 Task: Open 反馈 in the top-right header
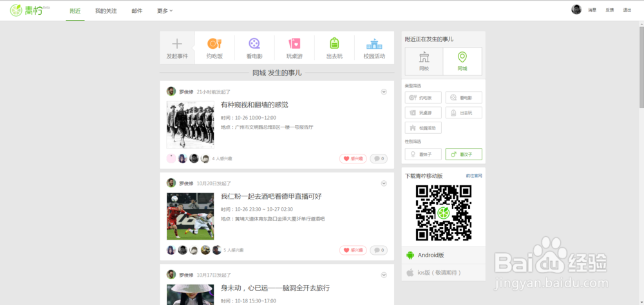(x=609, y=10)
